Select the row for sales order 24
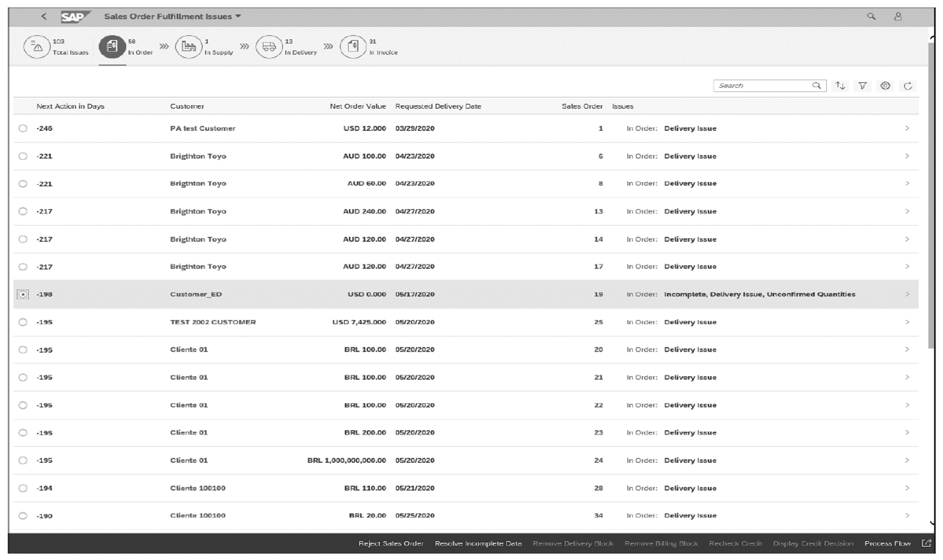943x560 pixels. [x=23, y=460]
